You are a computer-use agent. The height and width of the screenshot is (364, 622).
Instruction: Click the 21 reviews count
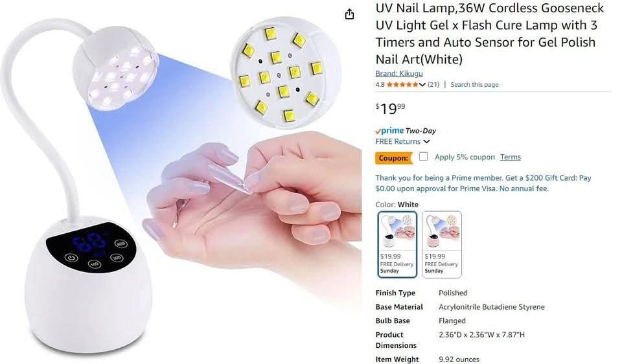(433, 84)
